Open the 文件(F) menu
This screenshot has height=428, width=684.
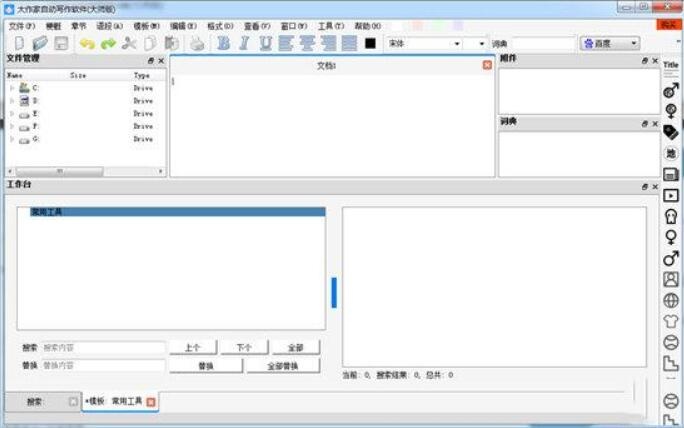coord(21,25)
